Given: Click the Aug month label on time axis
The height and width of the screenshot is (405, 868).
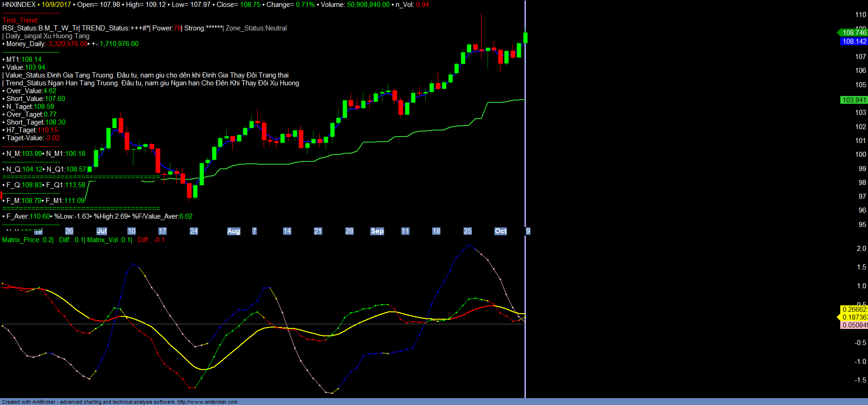Looking at the screenshot, I should point(234,231).
